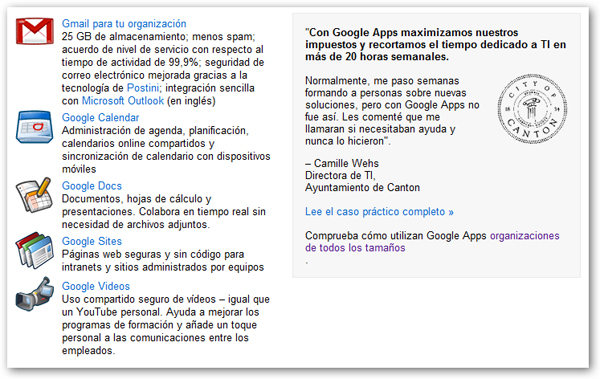Click the Google Calendar icon
Screen dimensions: 600x379
[34, 127]
